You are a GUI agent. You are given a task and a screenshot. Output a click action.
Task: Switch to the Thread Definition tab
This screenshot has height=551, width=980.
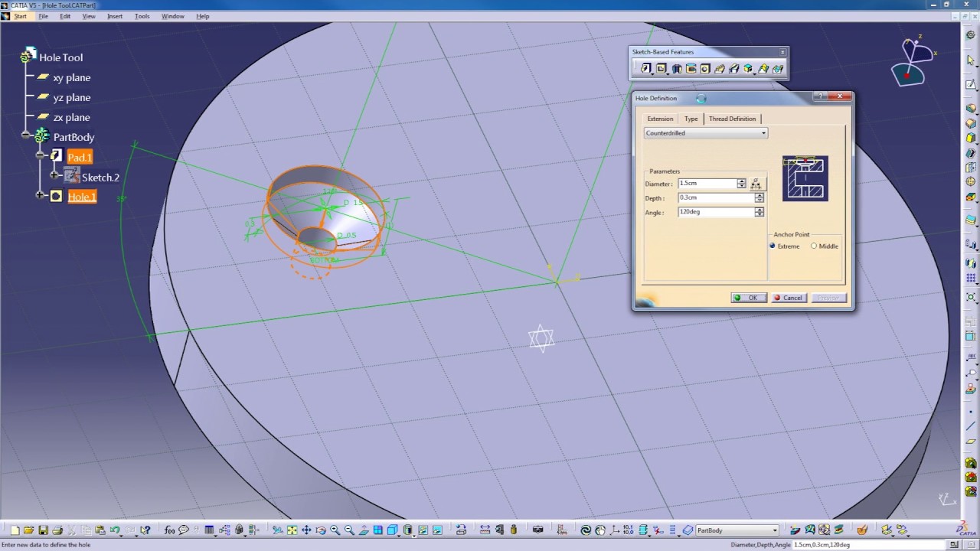coord(732,119)
